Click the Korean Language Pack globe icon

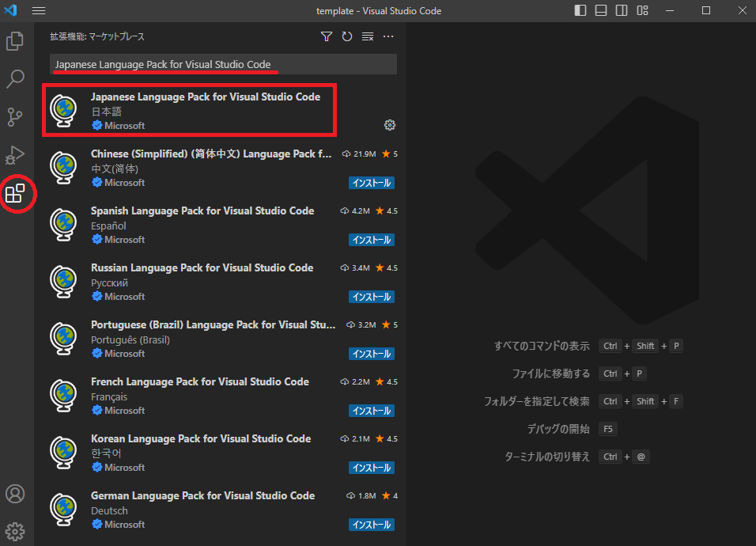click(63, 452)
